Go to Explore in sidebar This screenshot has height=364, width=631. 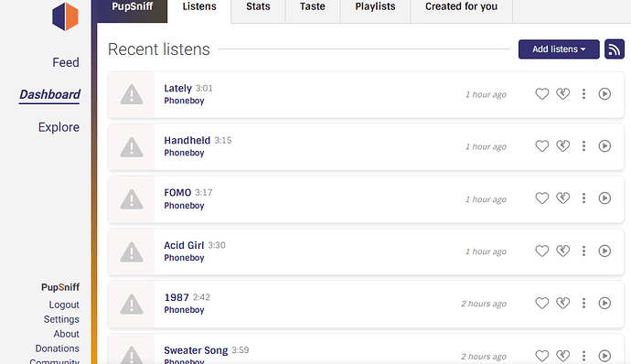tap(59, 127)
